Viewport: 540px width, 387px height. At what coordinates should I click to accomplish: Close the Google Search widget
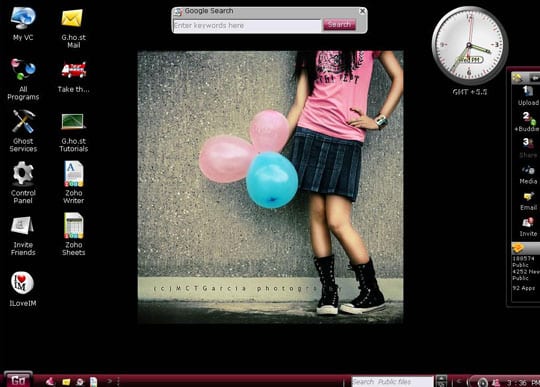(362, 11)
